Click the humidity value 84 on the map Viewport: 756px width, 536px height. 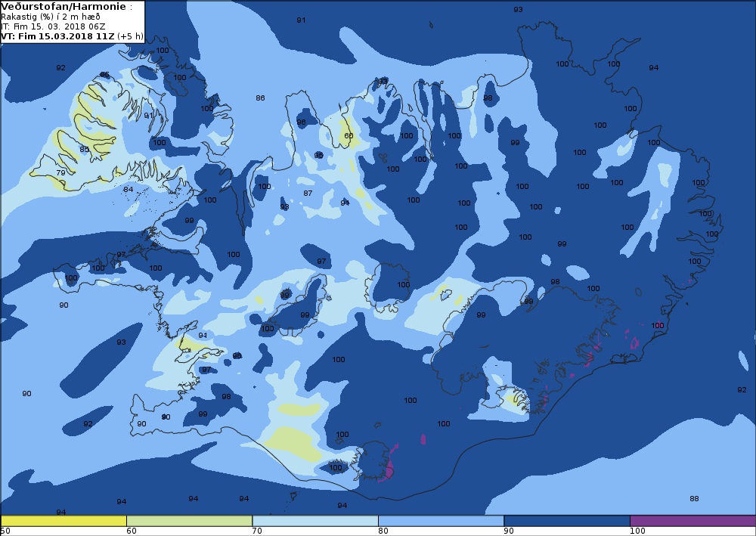(x=129, y=189)
